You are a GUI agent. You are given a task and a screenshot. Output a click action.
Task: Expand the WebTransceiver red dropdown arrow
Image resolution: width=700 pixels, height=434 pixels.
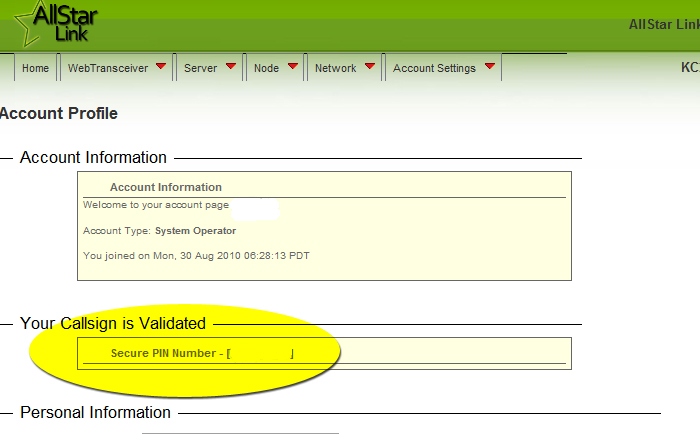pyautogui.click(x=161, y=67)
